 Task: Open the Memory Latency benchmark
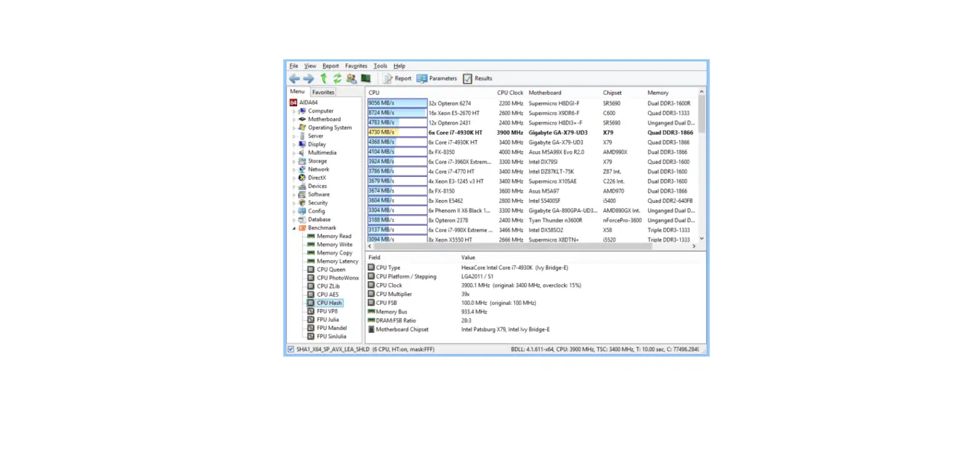(x=337, y=261)
